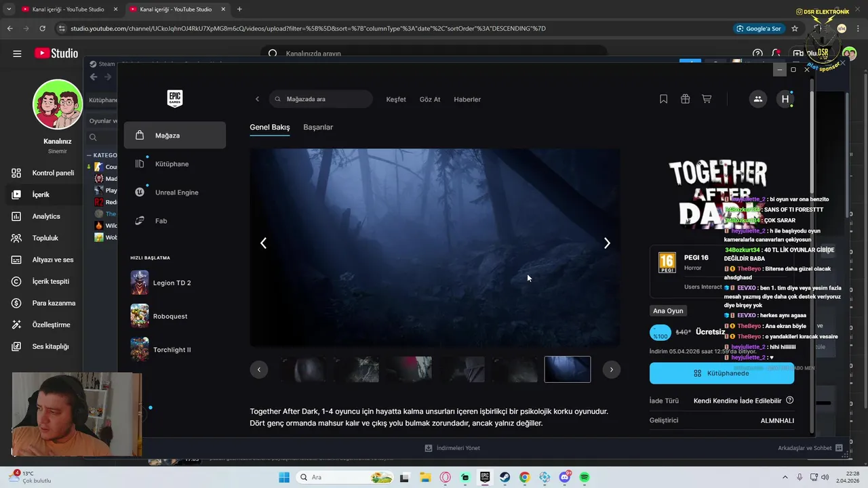Open the YouTube Studio hamburger menu
This screenshot has height=488, width=868.
(17, 54)
